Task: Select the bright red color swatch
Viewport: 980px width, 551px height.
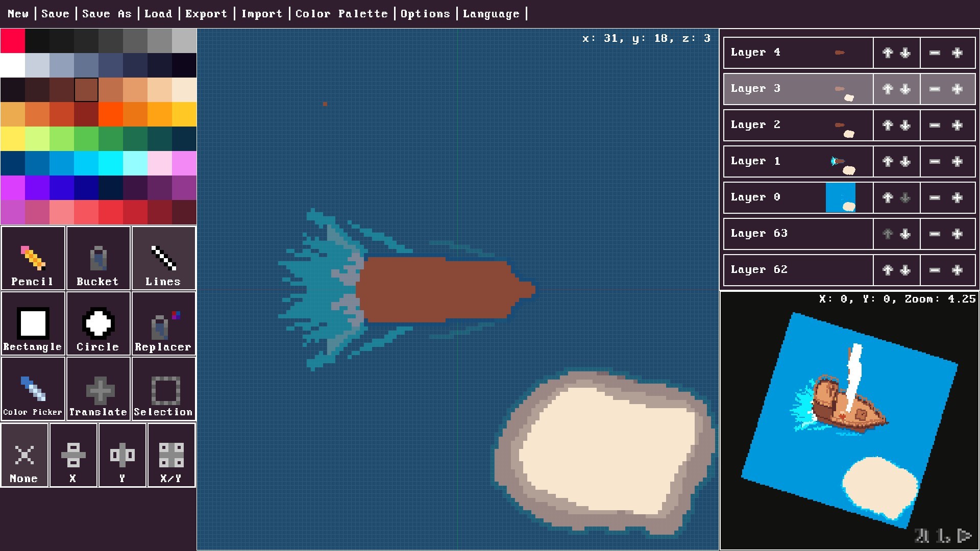Action: [13, 41]
